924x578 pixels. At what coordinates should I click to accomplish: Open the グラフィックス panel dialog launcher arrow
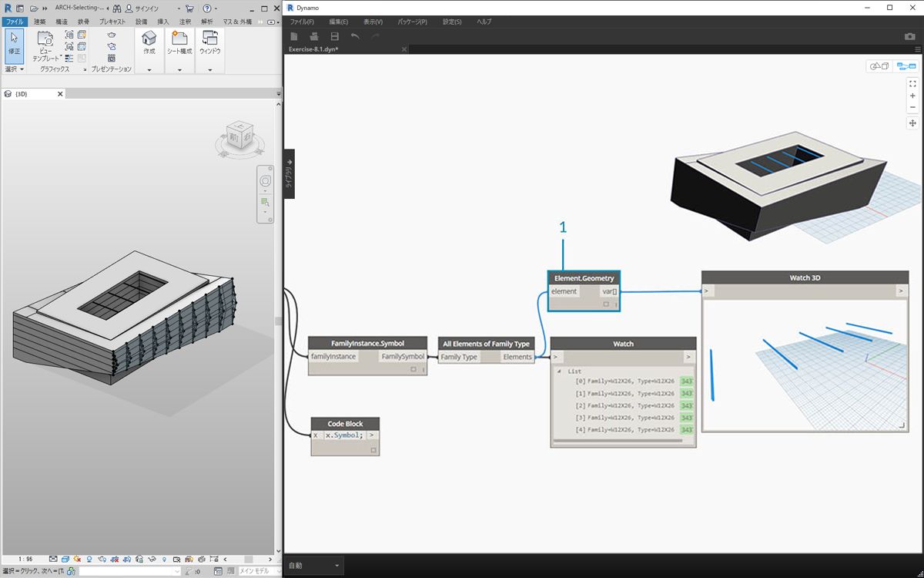click(x=85, y=69)
